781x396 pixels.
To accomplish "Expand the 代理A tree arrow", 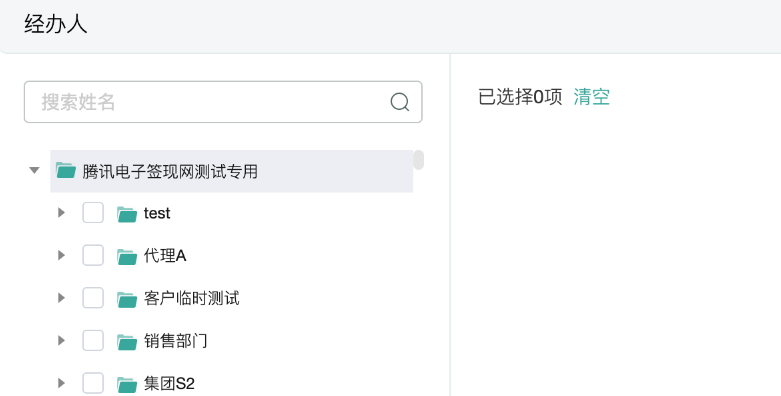I will [61, 255].
